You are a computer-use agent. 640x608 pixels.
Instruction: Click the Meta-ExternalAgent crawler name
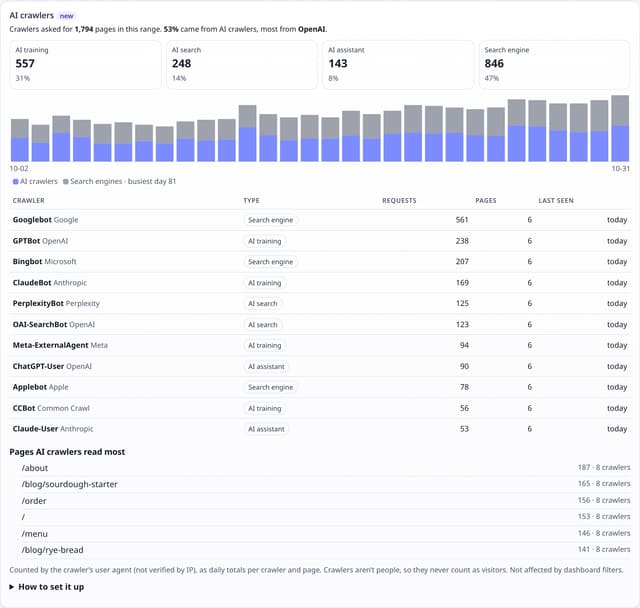point(51,345)
